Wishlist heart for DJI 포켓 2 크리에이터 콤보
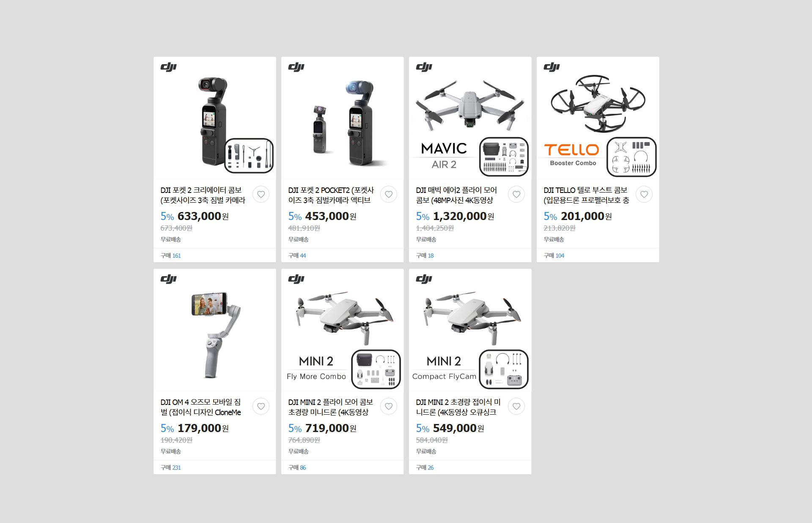The height and width of the screenshot is (523, 812). coord(261,194)
